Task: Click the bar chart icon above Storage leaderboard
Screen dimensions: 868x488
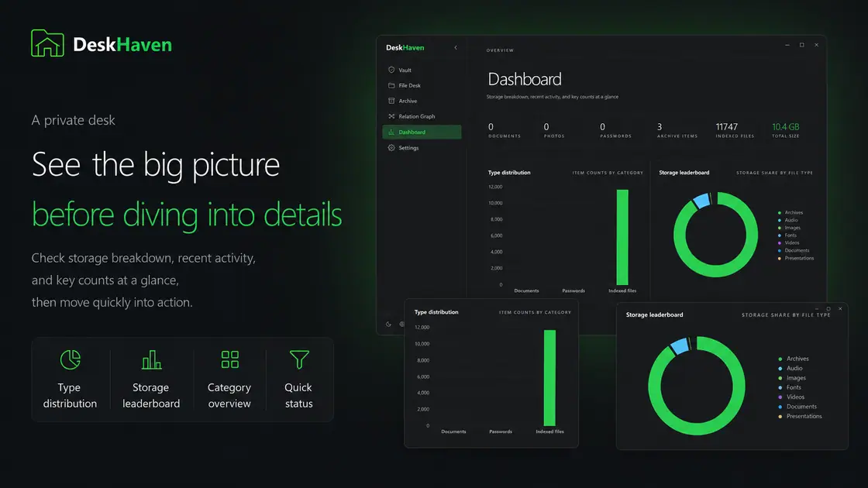Action: tap(151, 359)
